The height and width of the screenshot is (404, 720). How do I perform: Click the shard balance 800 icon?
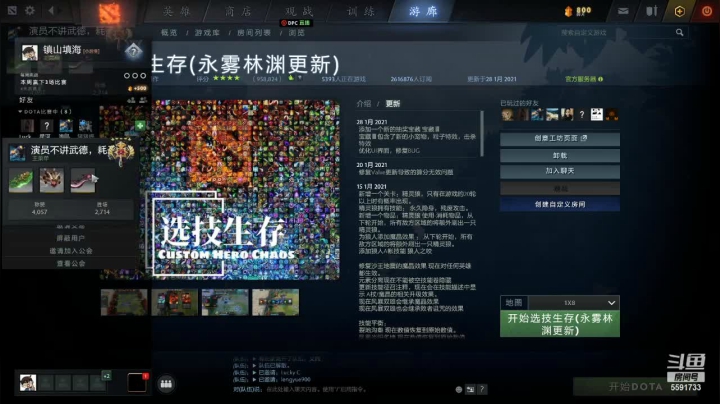[x=568, y=11]
